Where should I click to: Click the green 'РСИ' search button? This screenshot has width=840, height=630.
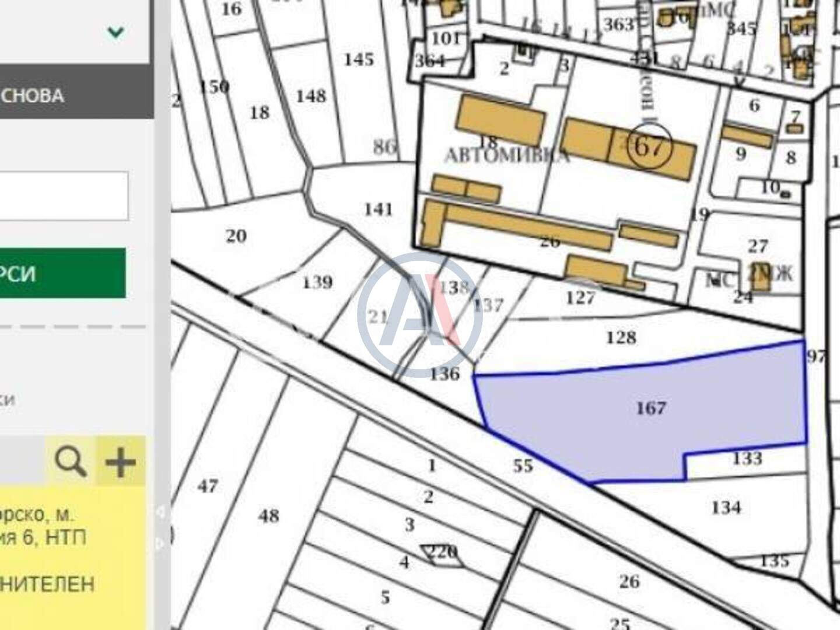click(62, 273)
